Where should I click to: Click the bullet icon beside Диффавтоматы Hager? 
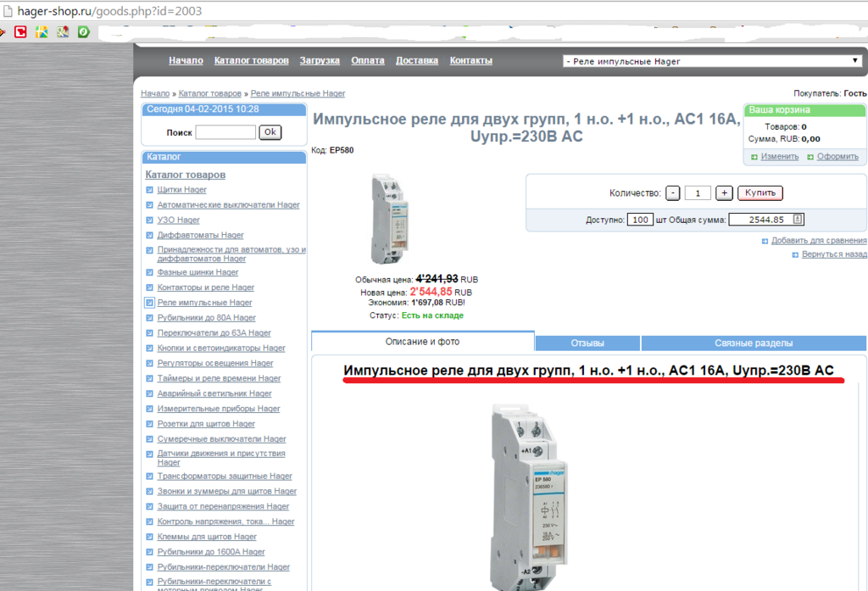(x=149, y=236)
